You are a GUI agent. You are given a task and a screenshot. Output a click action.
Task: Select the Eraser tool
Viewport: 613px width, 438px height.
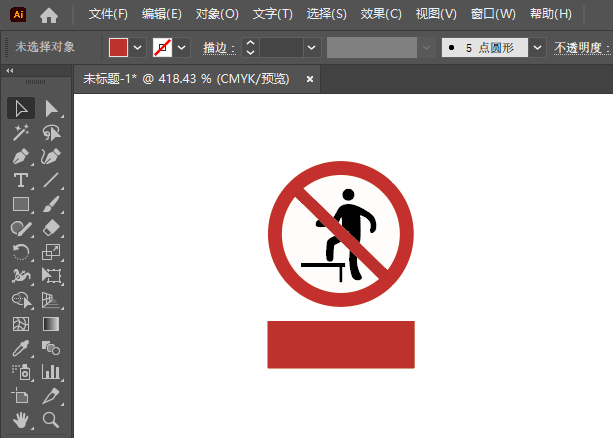pyautogui.click(x=51, y=228)
